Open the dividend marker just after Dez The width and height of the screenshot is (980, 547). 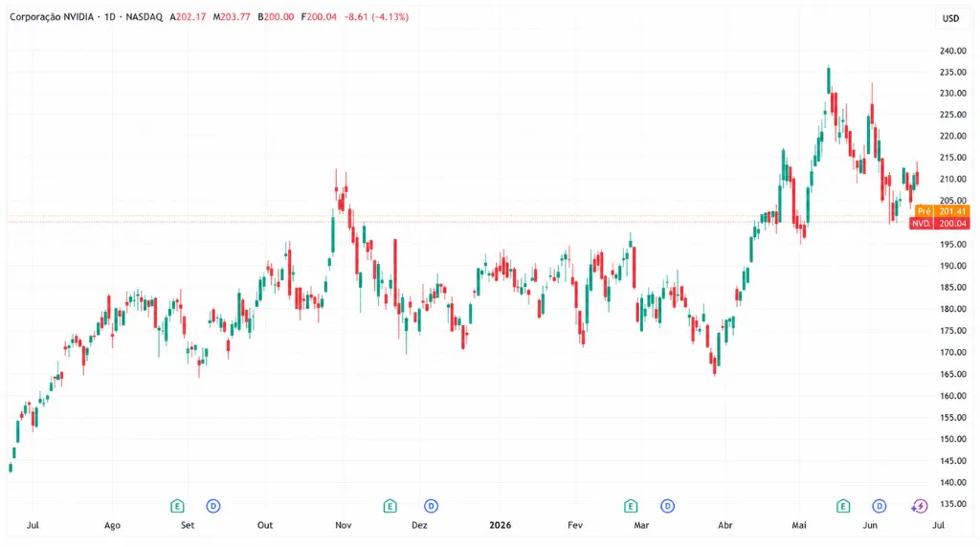[431, 506]
